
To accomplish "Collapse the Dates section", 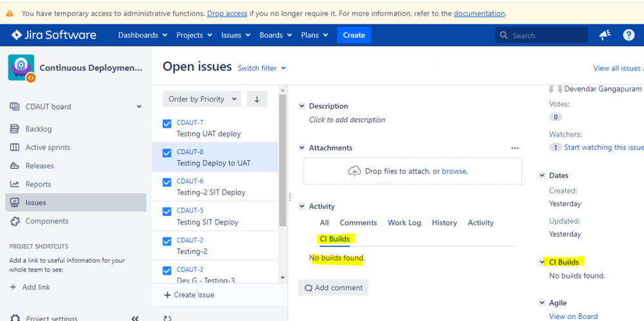I will [x=542, y=175].
